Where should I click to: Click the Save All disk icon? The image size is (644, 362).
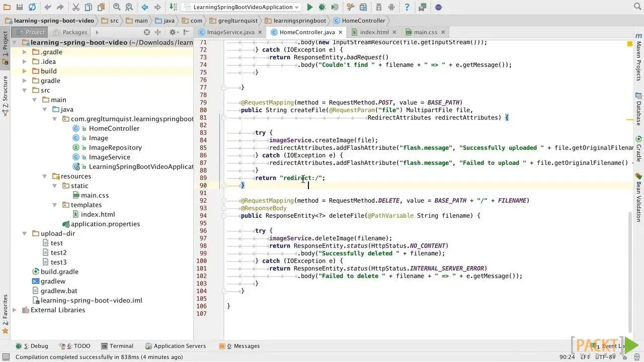[x=20, y=7]
